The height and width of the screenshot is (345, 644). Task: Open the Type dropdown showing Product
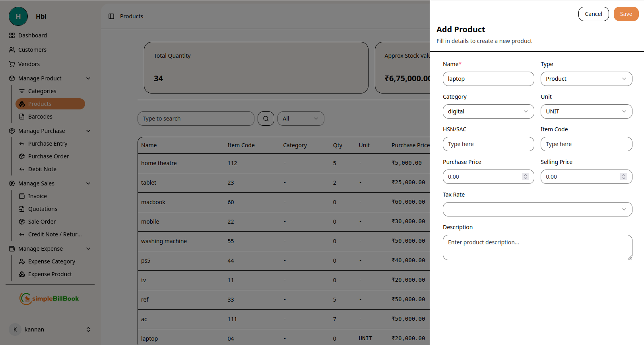(586, 79)
